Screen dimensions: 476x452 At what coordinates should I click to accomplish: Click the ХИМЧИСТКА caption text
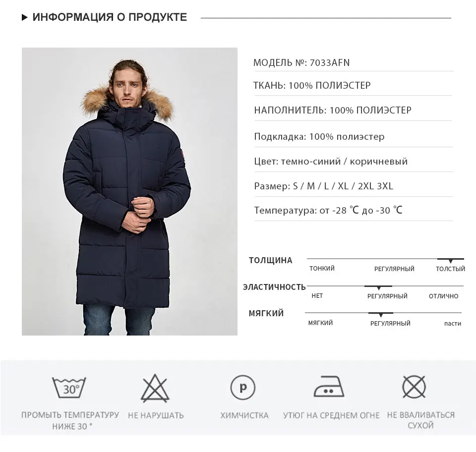pyautogui.click(x=244, y=416)
